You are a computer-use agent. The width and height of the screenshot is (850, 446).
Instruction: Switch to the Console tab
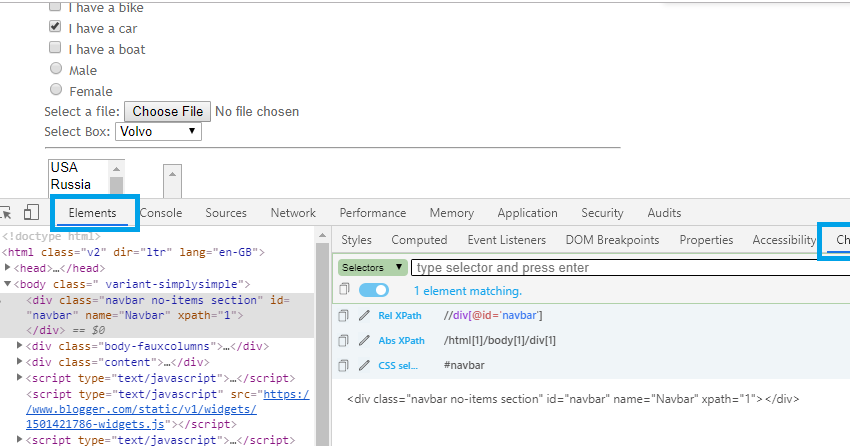[161, 213]
